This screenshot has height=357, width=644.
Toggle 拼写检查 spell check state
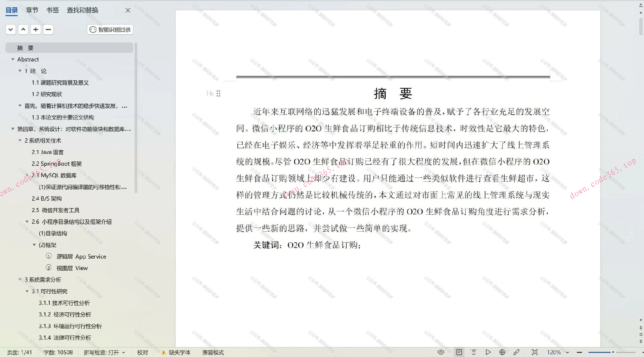pos(104,352)
